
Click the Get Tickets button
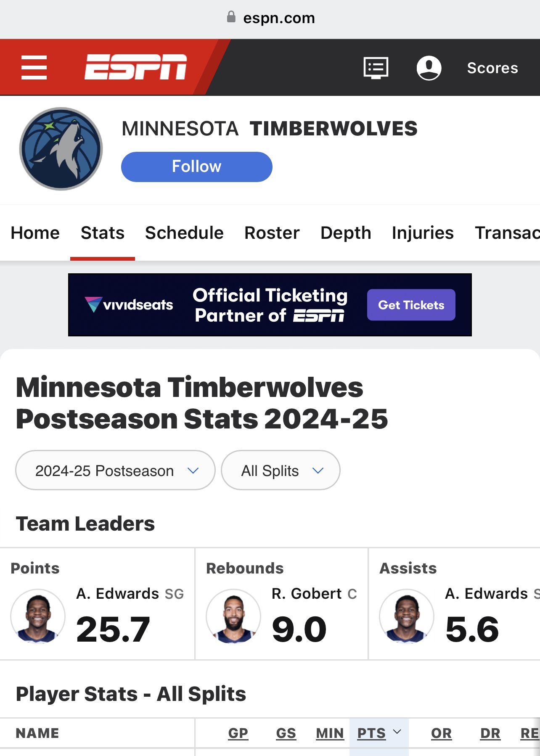coord(411,305)
